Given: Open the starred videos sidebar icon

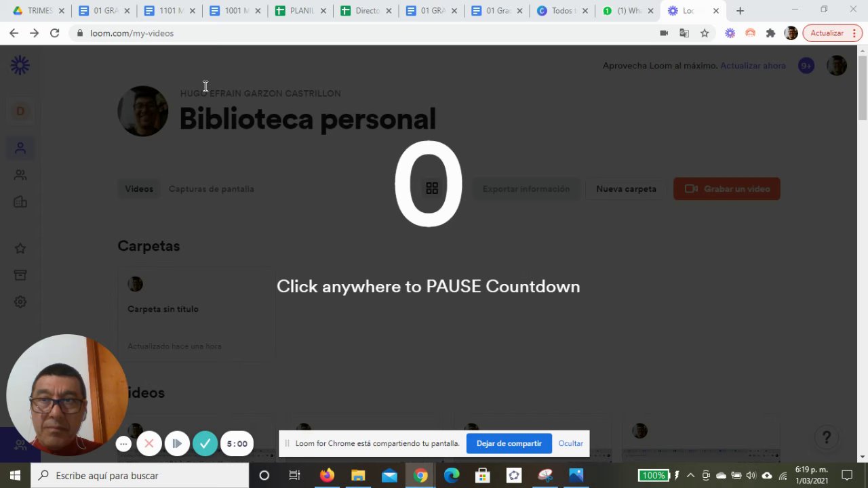Looking at the screenshot, I should tap(20, 249).
